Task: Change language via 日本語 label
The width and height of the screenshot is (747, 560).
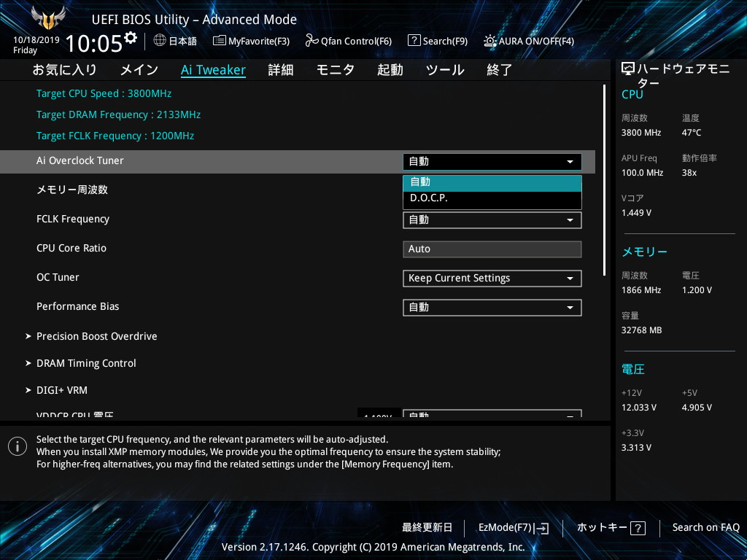Action: click(x=183, y=41)
